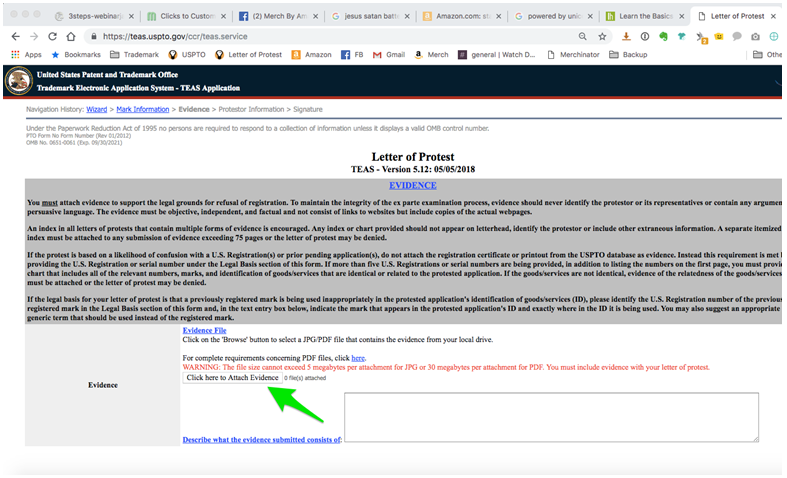Click the USPTO seal logo
Image resolution: width=787 pixels, height=478 pixels.
(x=19, y=81)
